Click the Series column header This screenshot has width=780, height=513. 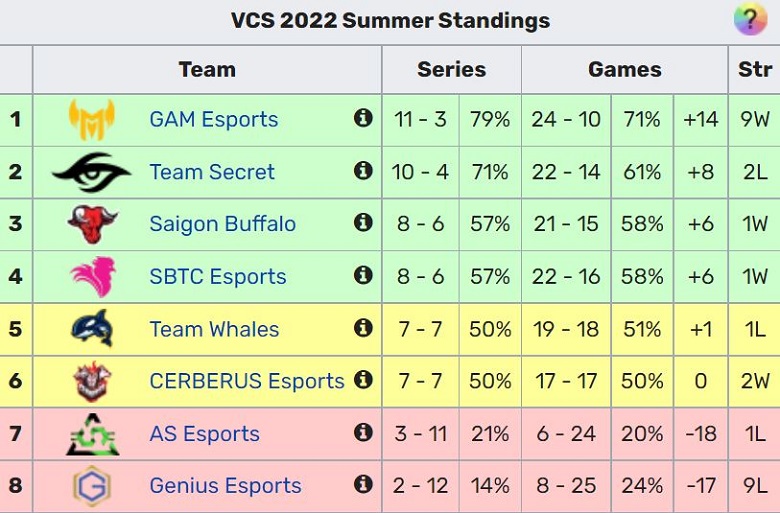[x=451, y=69]
